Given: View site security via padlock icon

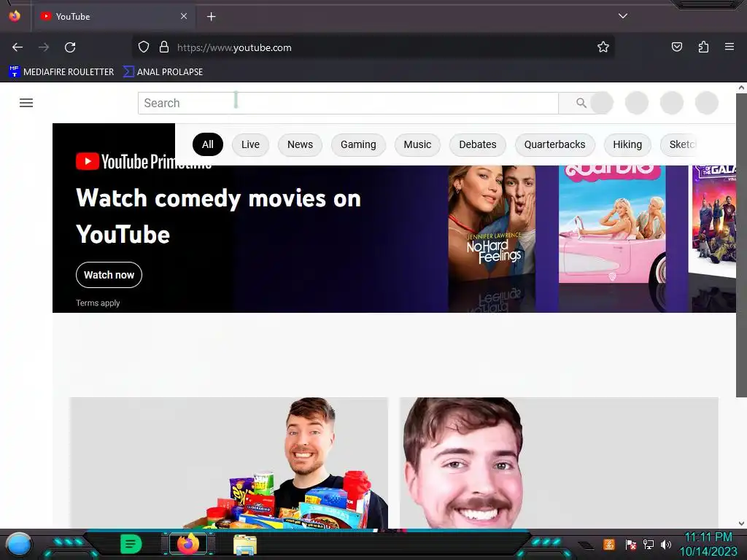Looking at the screenshot, I should tap(164, 47).
